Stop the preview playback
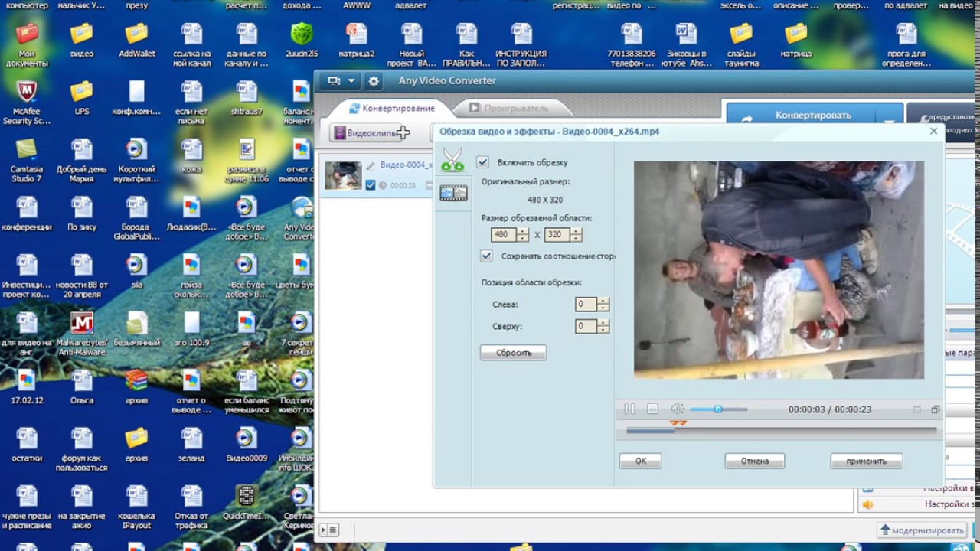 [652, 409]
